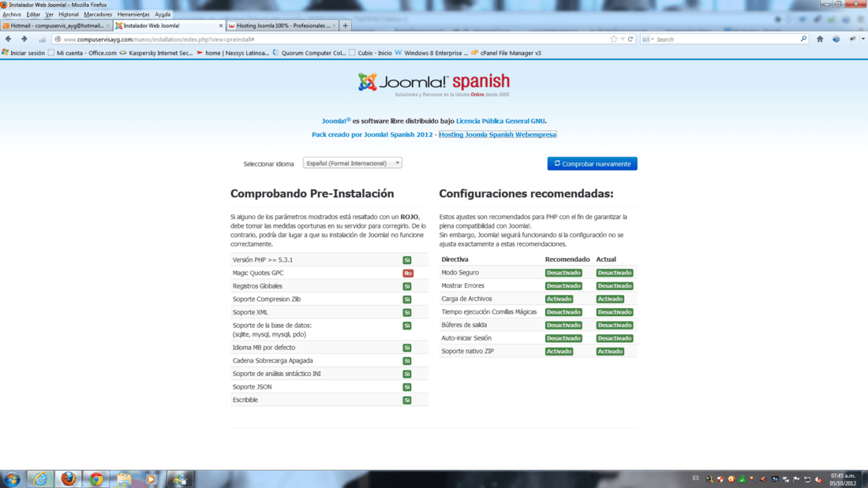This screenshot has height=488, width=868.
Task: Open the search engine selector dropdown
Action: [648, 39]
